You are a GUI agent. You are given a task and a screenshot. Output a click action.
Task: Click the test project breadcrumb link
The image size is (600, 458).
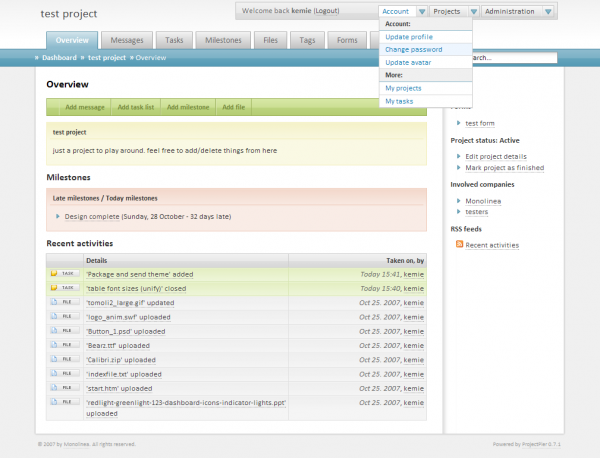tap(107, 57)
